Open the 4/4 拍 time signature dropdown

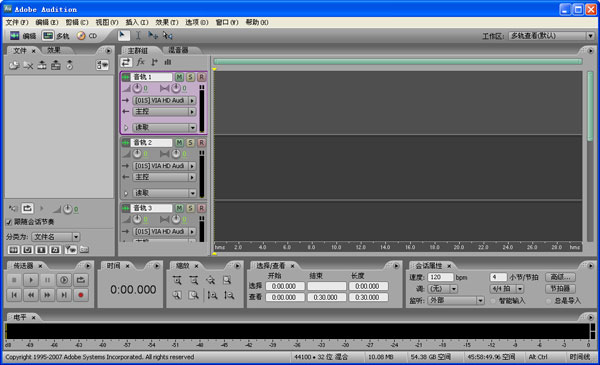click(x=507, y=289)
